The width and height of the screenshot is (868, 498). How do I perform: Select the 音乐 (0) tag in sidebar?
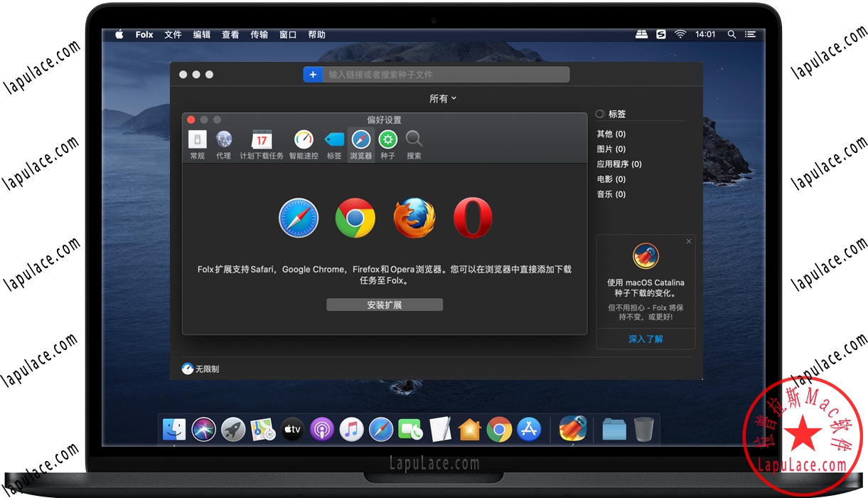point(611,194)
